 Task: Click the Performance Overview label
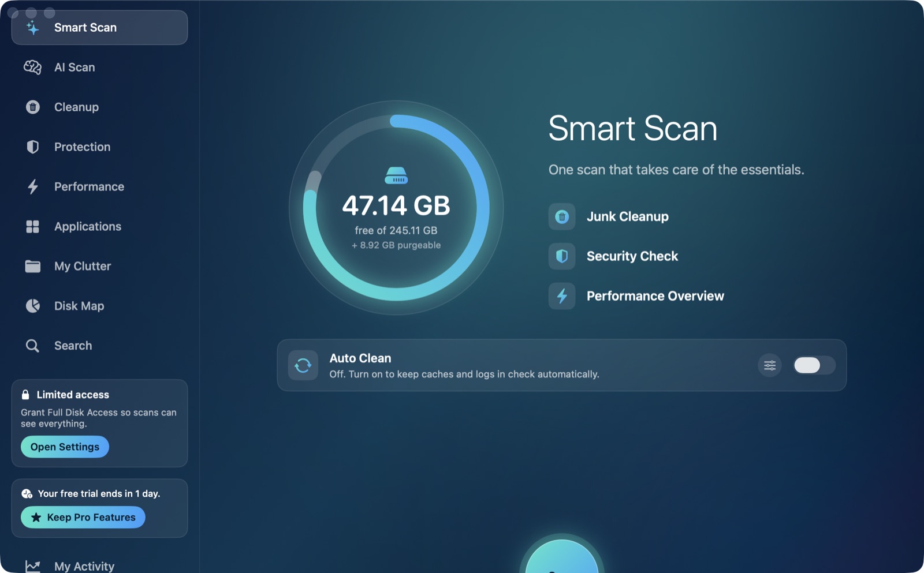[655, 296]
